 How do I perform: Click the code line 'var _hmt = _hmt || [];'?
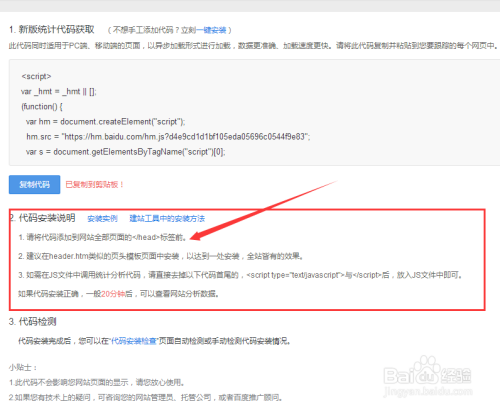pos(59,91)
